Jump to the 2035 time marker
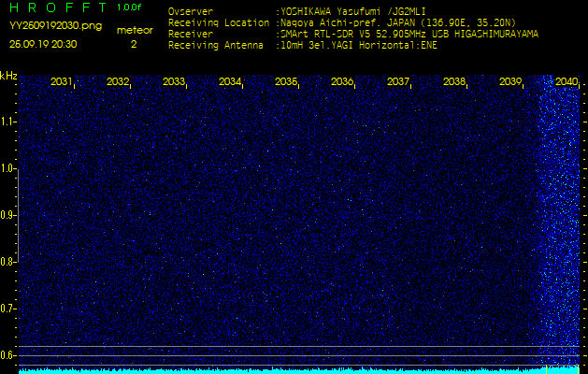588x374 pixels. pos(286,82)
